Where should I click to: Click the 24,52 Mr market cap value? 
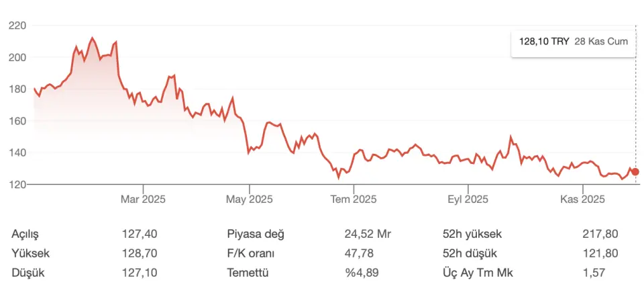pos(368,234)
